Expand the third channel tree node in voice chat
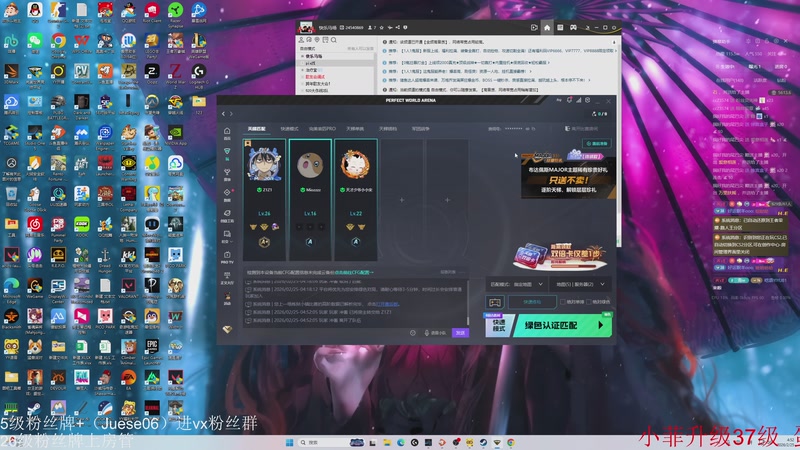This screenshot has width=800, height=450. click(303, 70)
